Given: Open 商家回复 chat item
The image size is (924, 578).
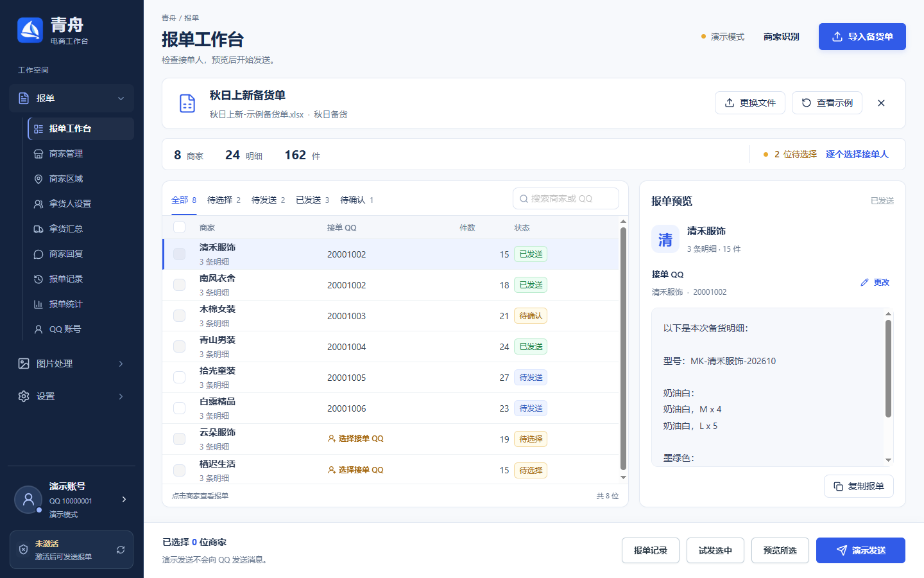Looking at the screenshot, I should (x=81, y=254).
